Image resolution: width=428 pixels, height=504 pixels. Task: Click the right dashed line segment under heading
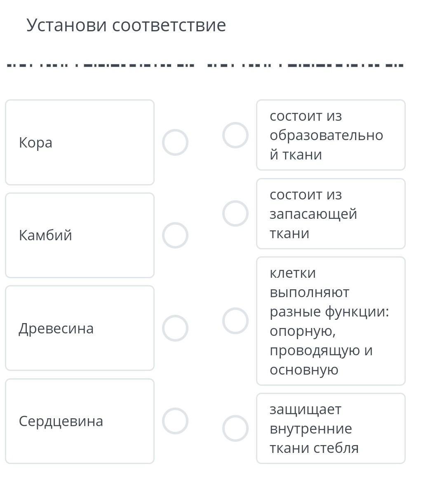[x=305, y=65]
